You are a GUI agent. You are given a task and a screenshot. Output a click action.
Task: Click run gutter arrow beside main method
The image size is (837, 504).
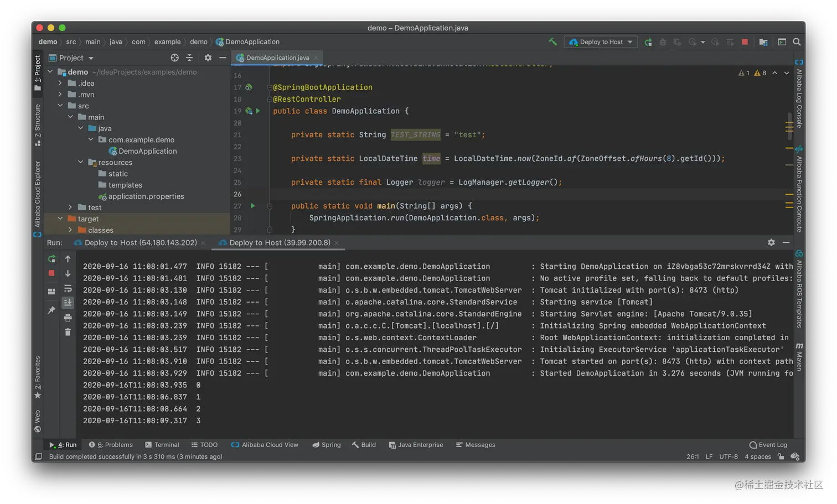(x=253, y=206)
